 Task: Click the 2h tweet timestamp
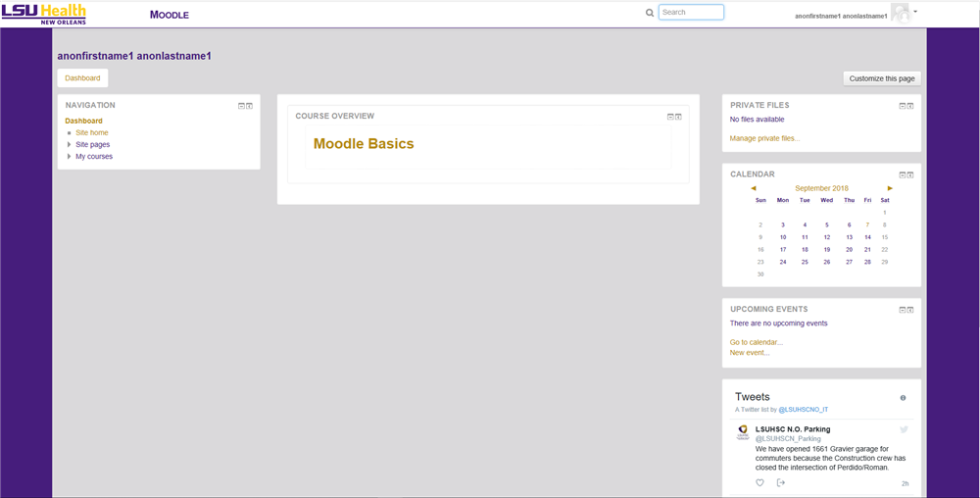point(905,483)
